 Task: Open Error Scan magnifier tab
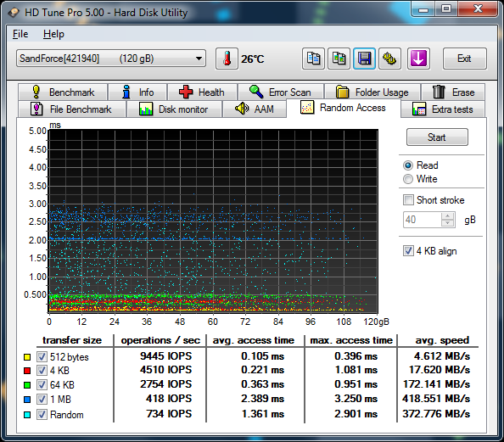point(281,92)
